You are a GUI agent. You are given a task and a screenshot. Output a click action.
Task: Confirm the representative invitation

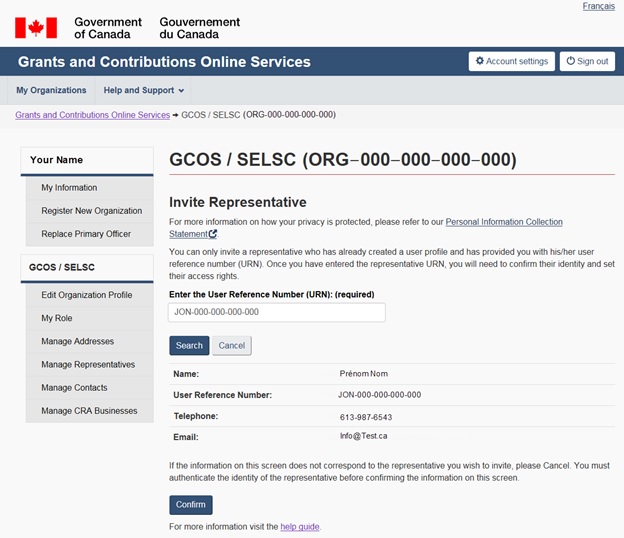190,504
